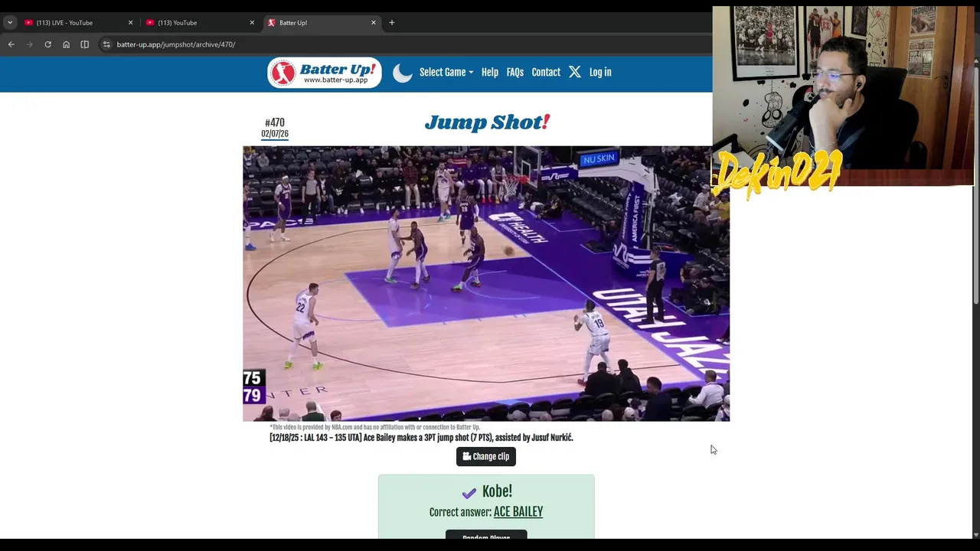The width and height of the screenshot is (980, 551).
Task: Click the 02/07/26 date under #470
Action: point(275,134)
